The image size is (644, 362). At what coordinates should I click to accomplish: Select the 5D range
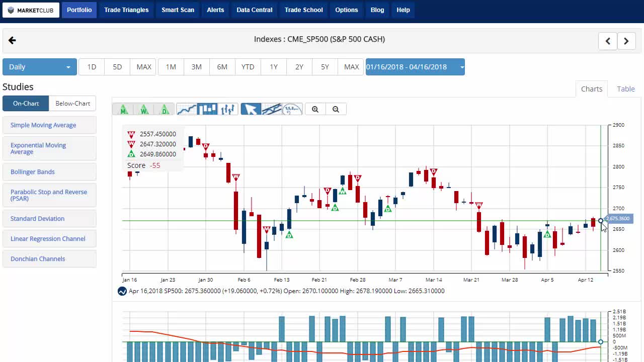tap(117, 67)
